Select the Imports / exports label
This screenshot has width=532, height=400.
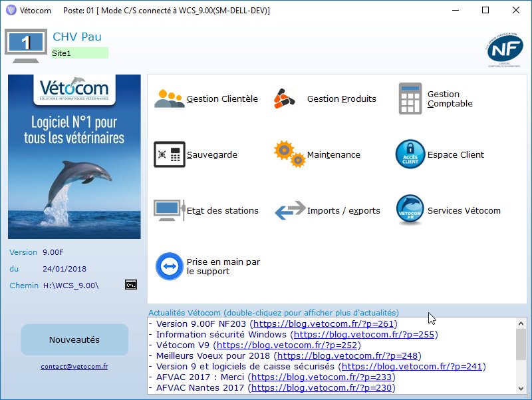343,210
